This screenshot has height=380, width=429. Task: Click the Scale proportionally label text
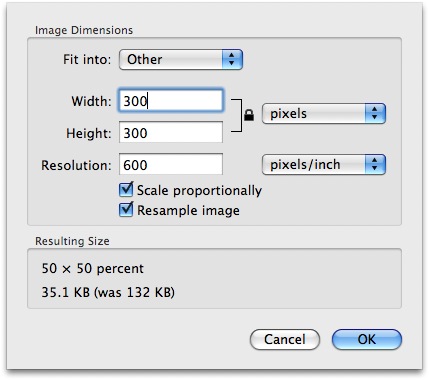point(199,190)
